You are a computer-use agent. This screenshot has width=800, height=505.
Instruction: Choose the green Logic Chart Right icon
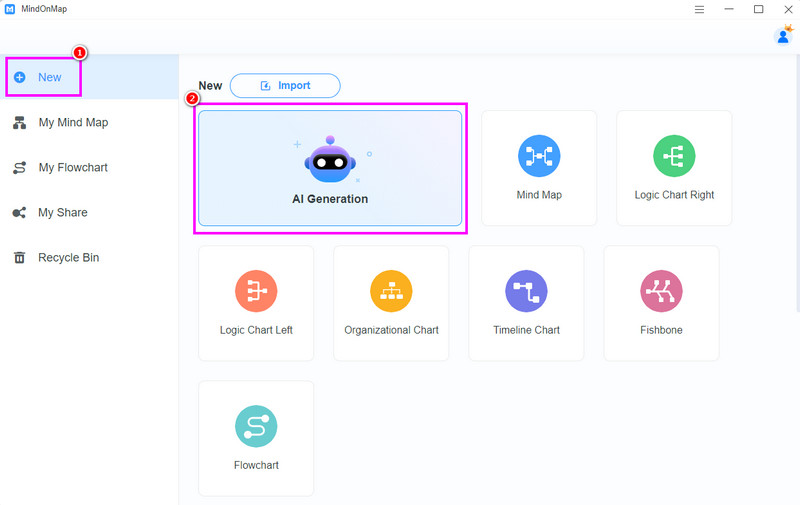click(x=674, y=156)
